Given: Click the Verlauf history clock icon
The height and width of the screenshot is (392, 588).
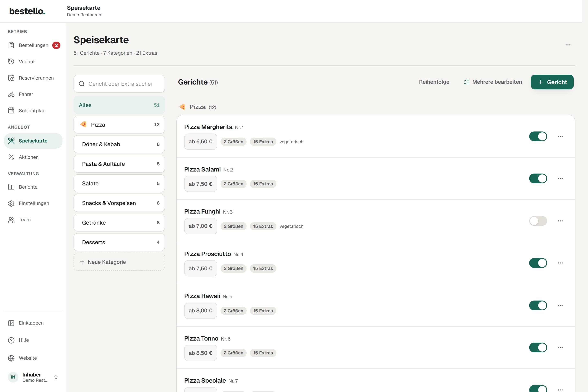Looking at the screenshot, I should click(x=11, y=61).
